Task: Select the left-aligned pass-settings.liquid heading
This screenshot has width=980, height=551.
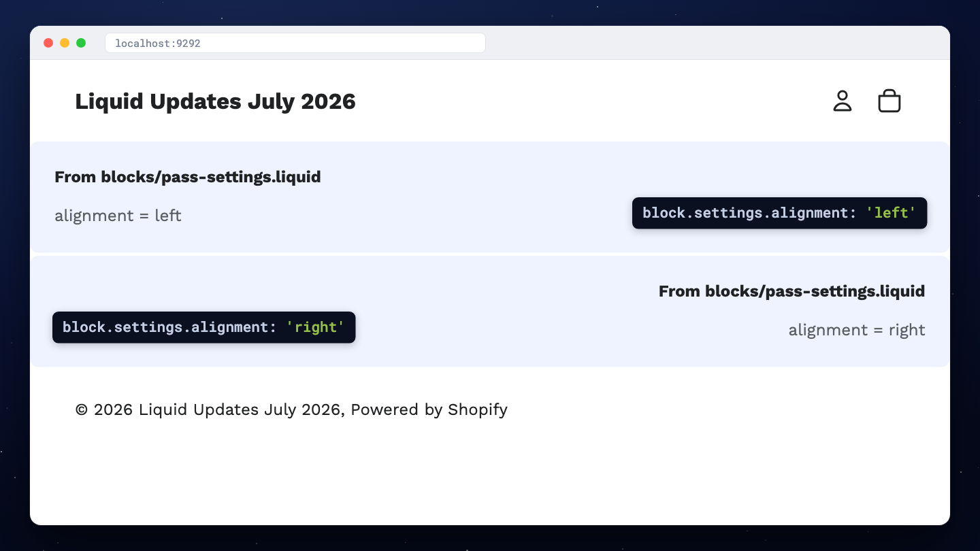Action: coord(188,177)
